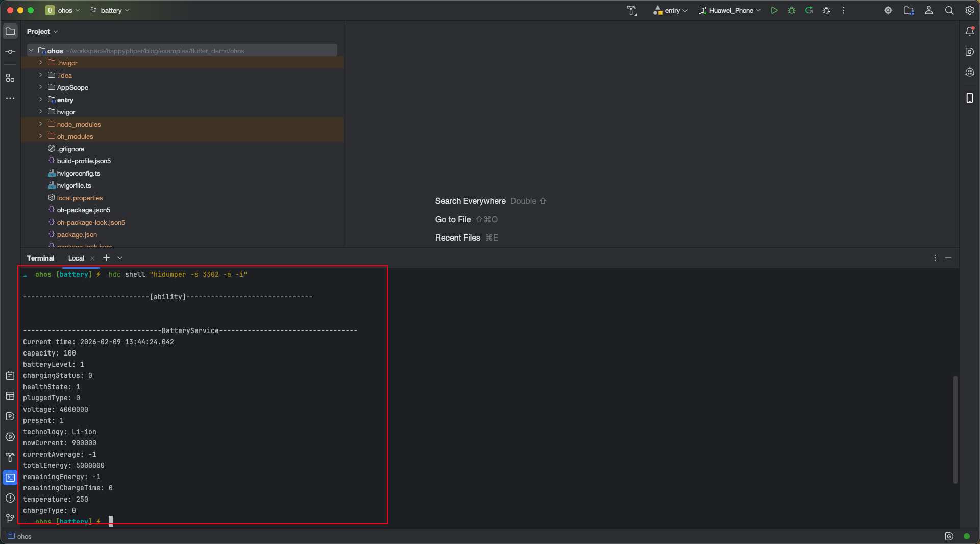Open the Git tool window icon
980x544 pixels.
click(x=10, y=518)
